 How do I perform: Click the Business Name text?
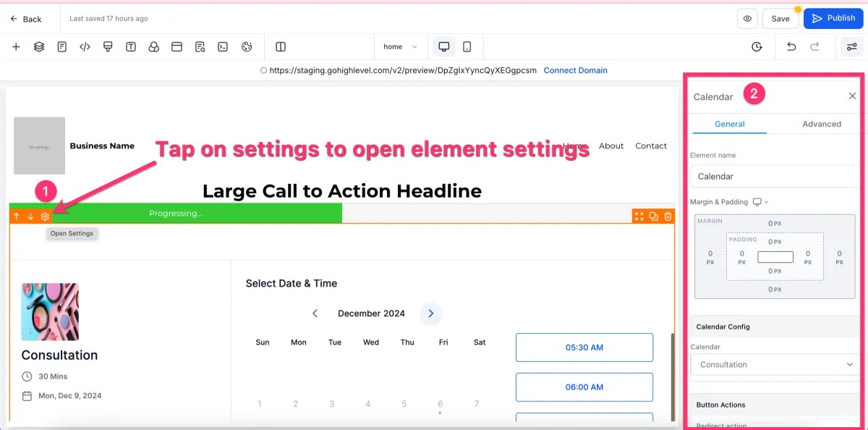click(x=102, y=146)
